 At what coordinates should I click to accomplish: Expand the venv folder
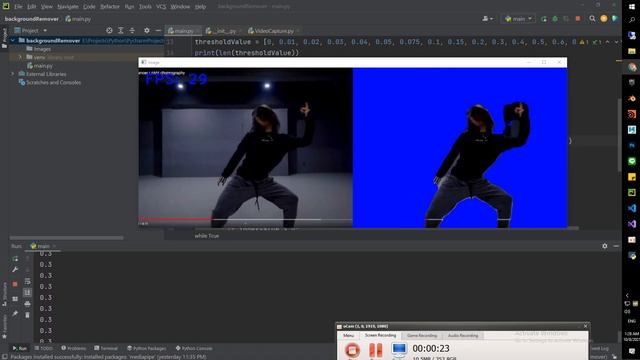[x=20, y=57]
